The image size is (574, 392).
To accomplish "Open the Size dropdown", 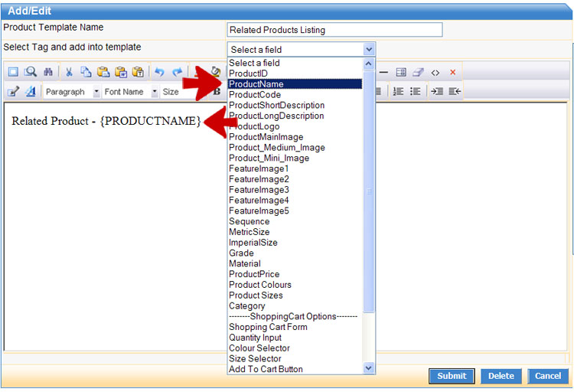I will (x=171, y=92).
